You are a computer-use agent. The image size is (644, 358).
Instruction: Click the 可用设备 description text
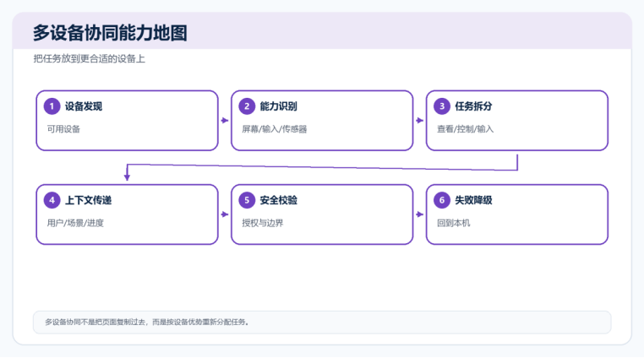(63, 129)
